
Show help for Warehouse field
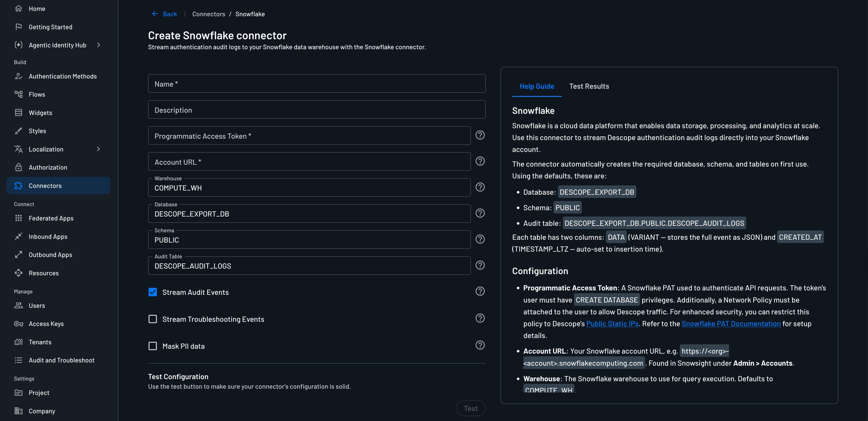coord(480,187)
